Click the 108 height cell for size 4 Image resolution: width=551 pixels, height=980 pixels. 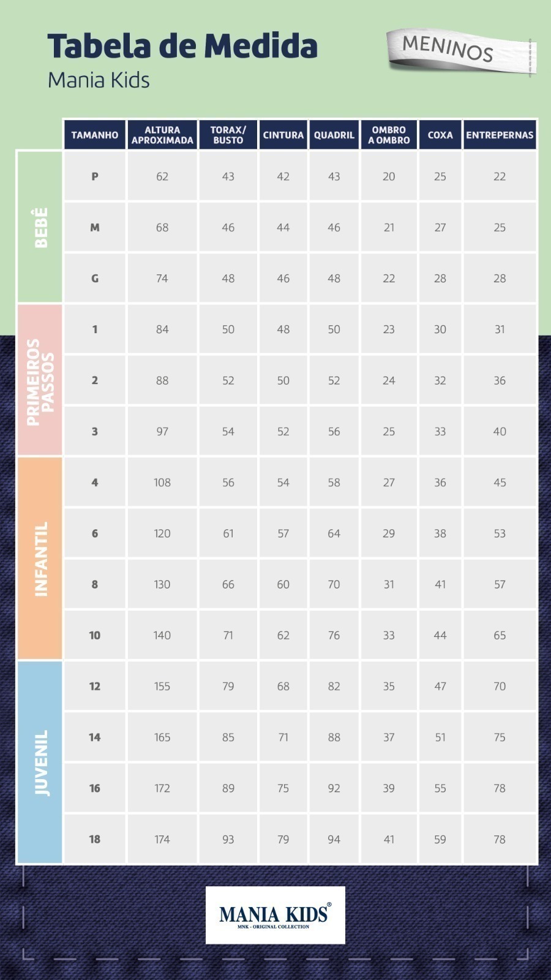pyautogui.click(x=162, y=483)
